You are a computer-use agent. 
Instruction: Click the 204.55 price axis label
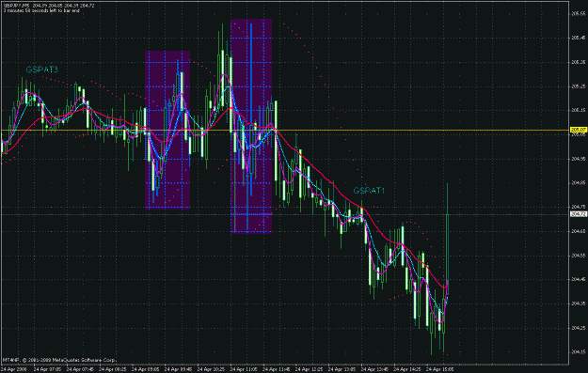click(579, 256)
